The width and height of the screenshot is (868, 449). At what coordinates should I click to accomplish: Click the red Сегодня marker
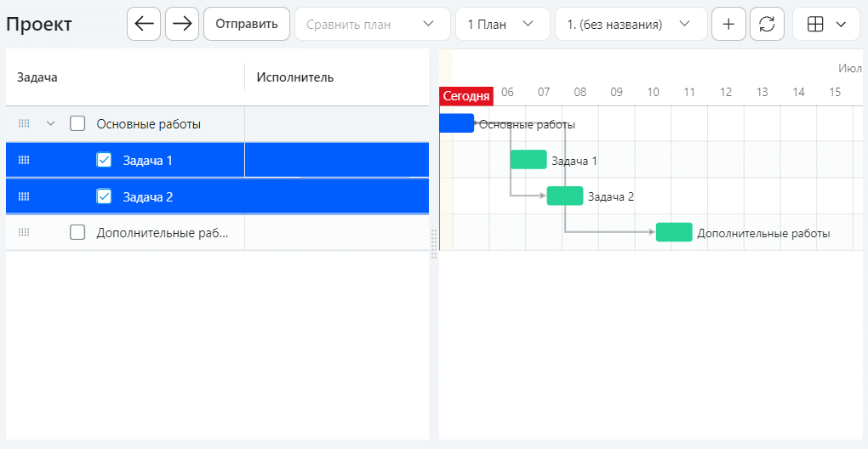(466, 95)
